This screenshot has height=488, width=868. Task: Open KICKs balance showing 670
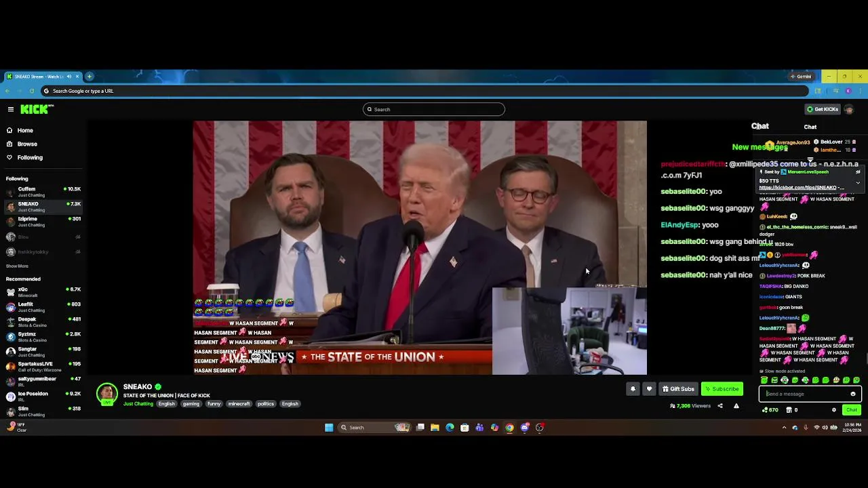[x=770, y=410]
